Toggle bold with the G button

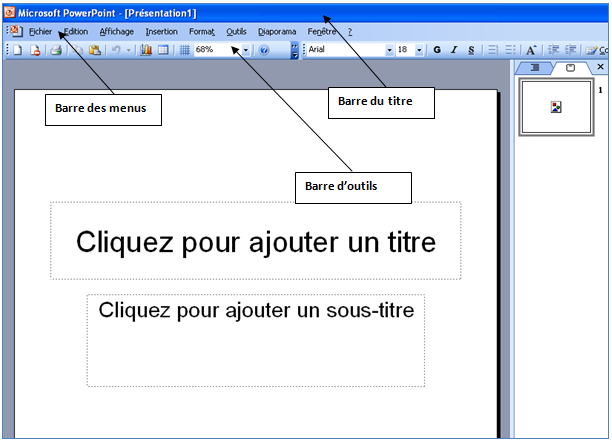(x=437, y=50)
